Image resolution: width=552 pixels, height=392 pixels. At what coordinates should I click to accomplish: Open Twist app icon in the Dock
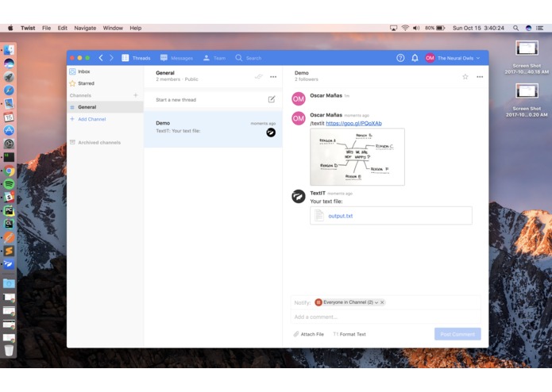pos(10,264)
